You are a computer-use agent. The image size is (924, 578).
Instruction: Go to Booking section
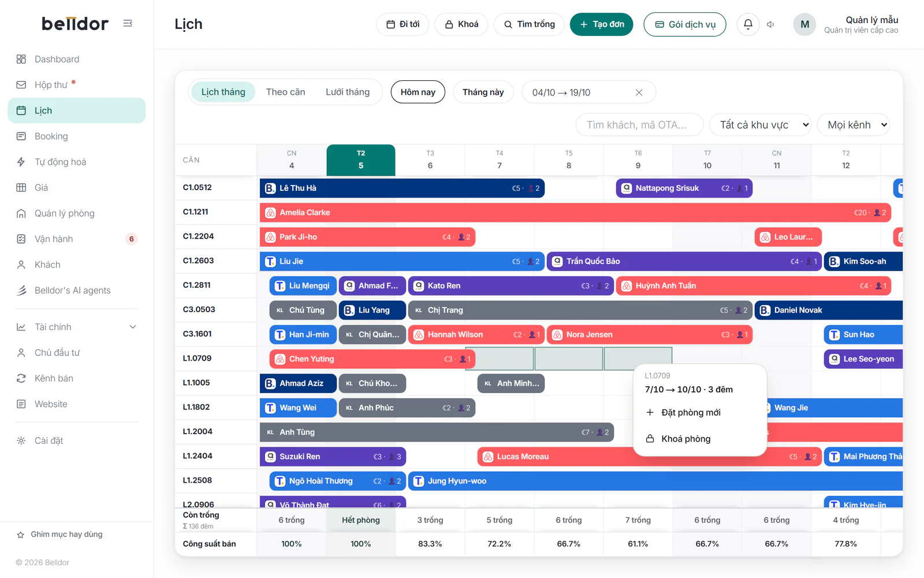(77, 136)
